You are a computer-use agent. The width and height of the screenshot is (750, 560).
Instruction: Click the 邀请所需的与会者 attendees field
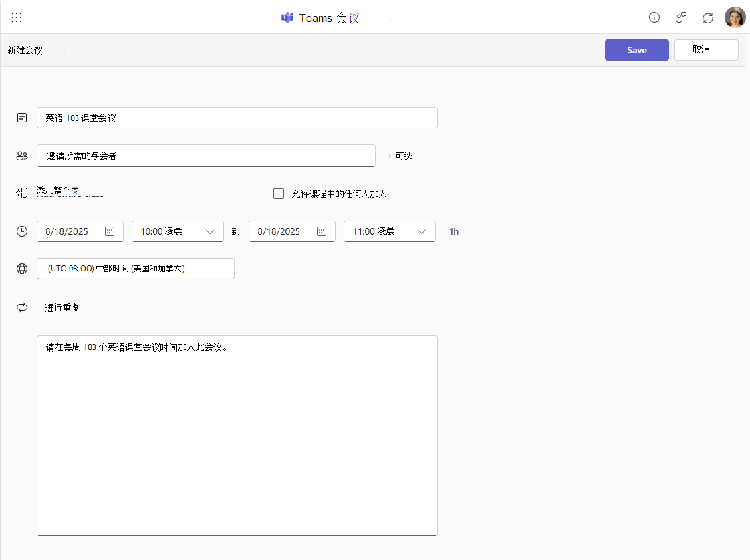[x=206, y=156]
